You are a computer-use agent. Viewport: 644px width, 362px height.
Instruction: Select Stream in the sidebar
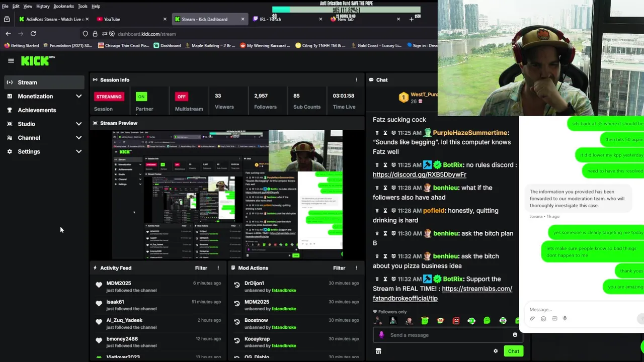click(x=44, y=82)
